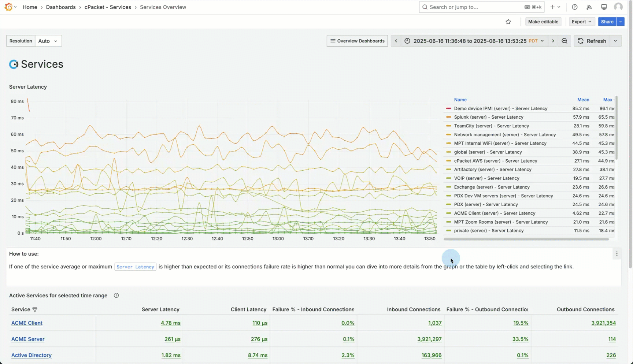Click ACME Client outbound connections 3,921,354
The height and width of the screenshot is (364, 633).
coord(603,323)
